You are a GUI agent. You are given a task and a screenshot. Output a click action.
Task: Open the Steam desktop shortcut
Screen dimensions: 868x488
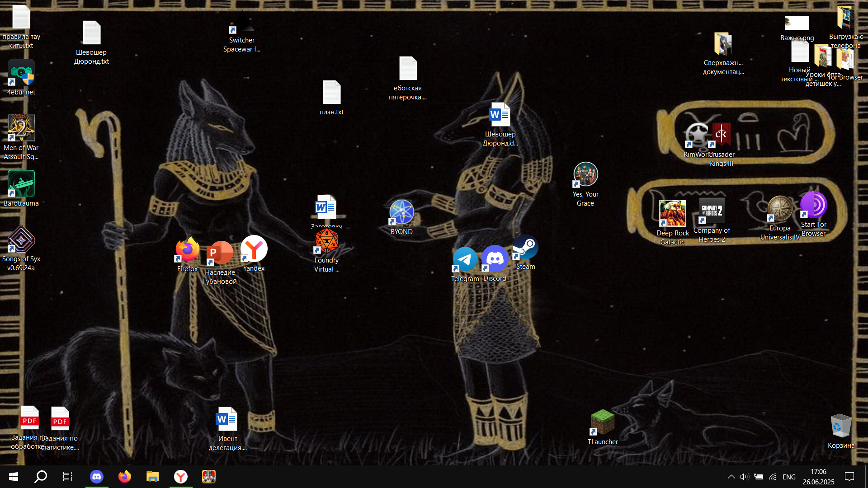[525, 248]
